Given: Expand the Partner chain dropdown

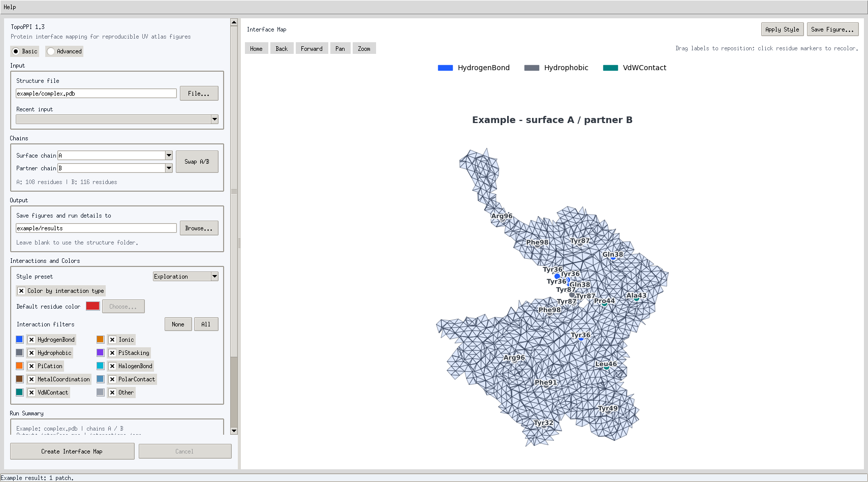Looking at the screenshot, I should [x=169, y=168].
